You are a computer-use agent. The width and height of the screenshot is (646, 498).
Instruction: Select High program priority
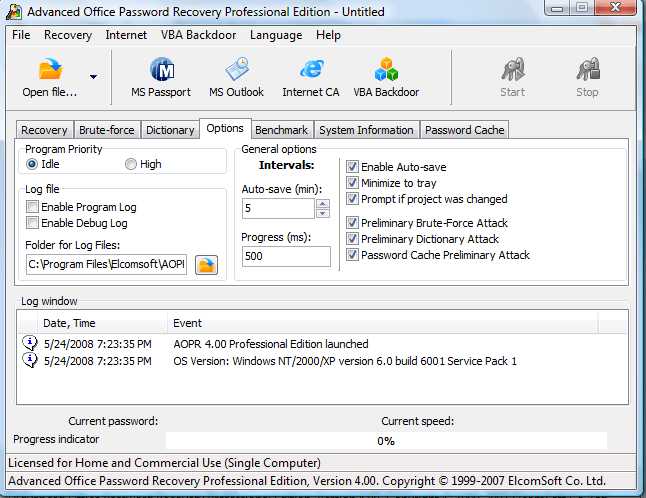(131, 164)
